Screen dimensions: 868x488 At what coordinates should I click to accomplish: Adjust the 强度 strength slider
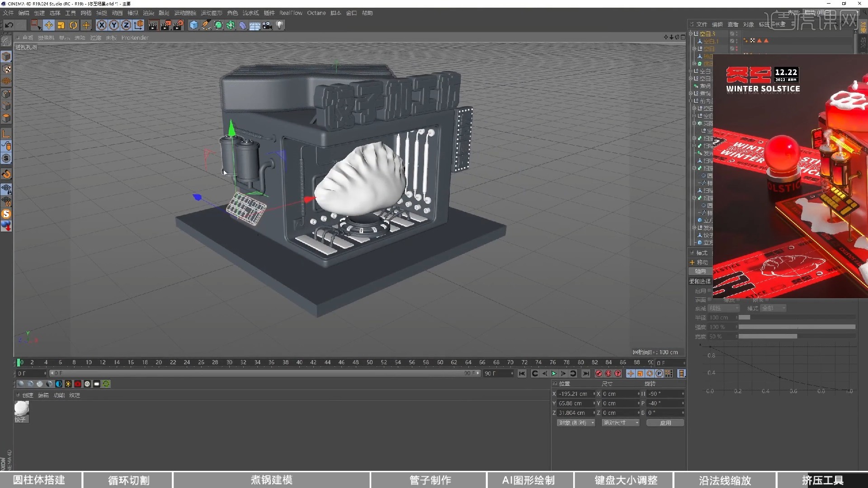[x=797, y=327]
